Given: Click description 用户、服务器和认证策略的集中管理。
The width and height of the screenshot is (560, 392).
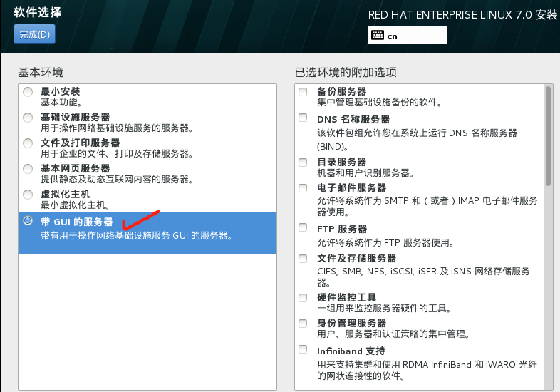Looking at the screenshot, I should 393,334.
